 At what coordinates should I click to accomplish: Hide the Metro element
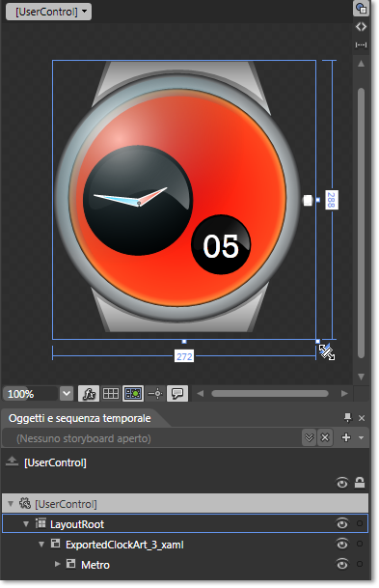[x=341, y=565]
